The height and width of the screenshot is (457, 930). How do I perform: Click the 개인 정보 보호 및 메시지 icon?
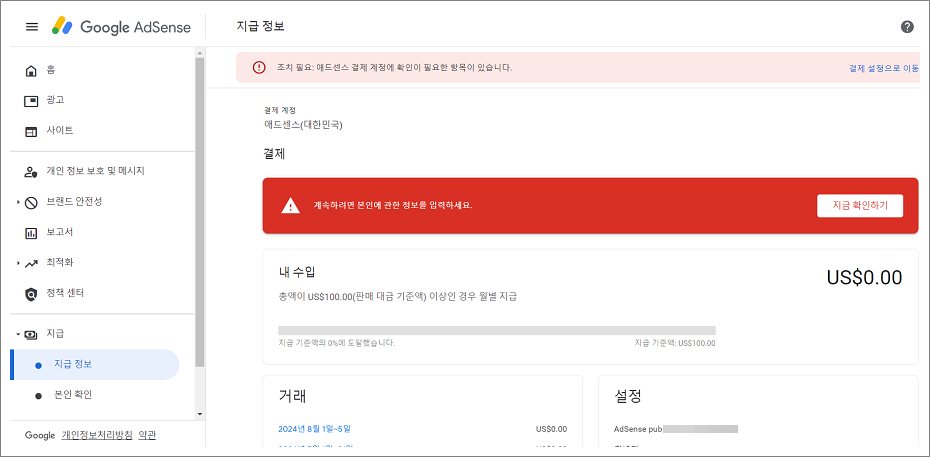pos(31,172)
